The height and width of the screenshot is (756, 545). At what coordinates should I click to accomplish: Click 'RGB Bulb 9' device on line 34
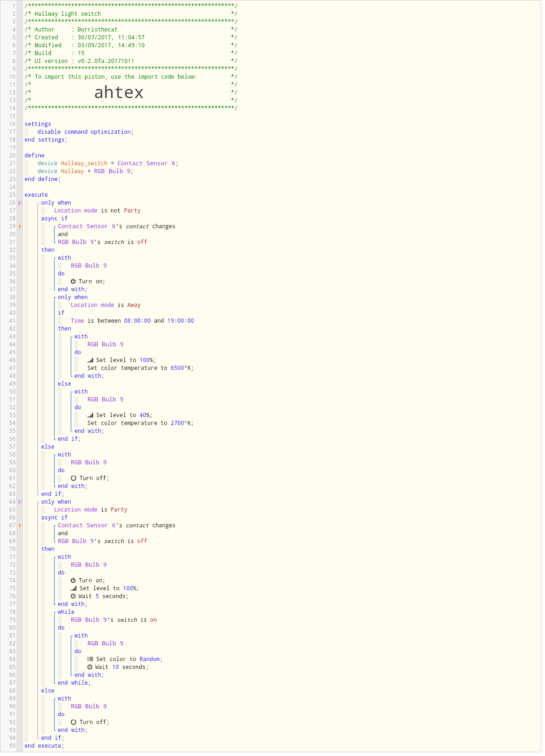point(89,266)
